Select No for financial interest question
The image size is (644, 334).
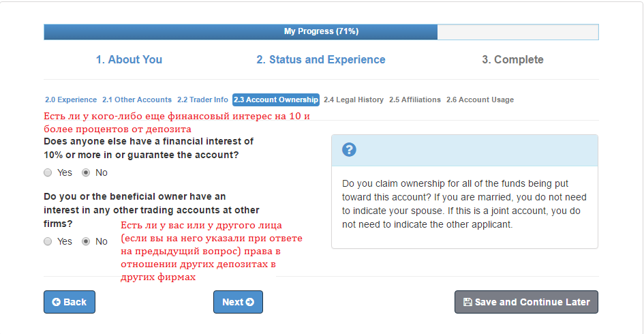pos(86,172)
